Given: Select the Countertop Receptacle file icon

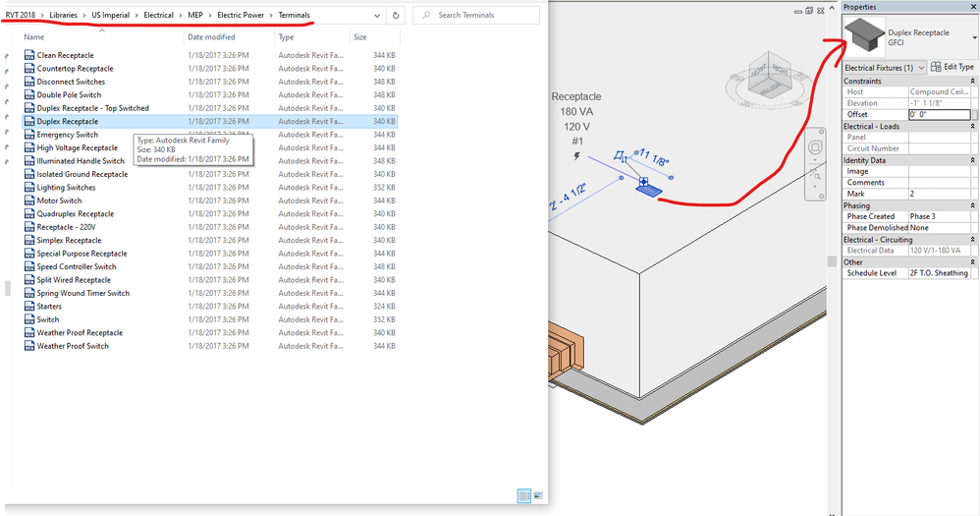Looking at the screenshot, I should pyautogui.click(x=28, y=68).
